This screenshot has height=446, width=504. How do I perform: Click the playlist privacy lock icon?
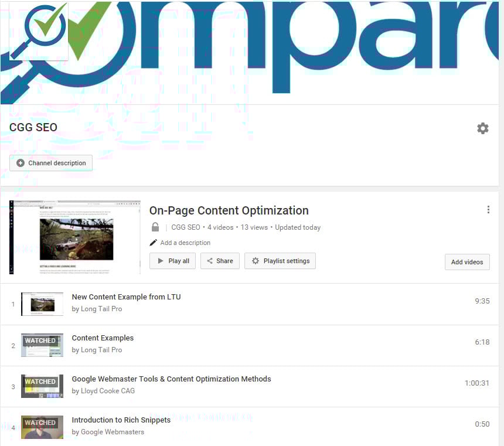tap(155, 227)
